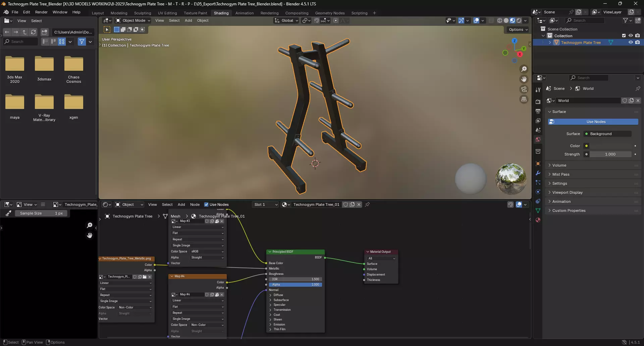Image resolution: width=644 pixels, height=346 pixels.
Task: Open the Modifiers wrench properties tab
Action: pyautogui.click(x=538, y=173)
